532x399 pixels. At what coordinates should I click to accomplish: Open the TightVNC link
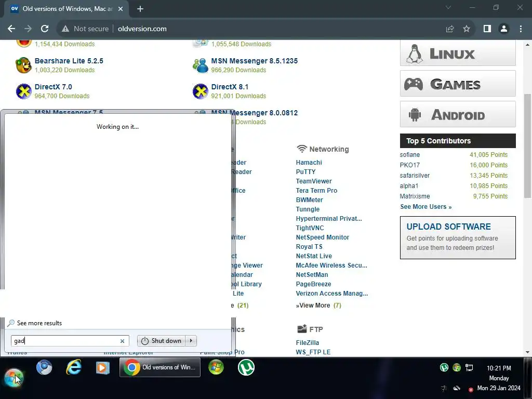(310, 228)
